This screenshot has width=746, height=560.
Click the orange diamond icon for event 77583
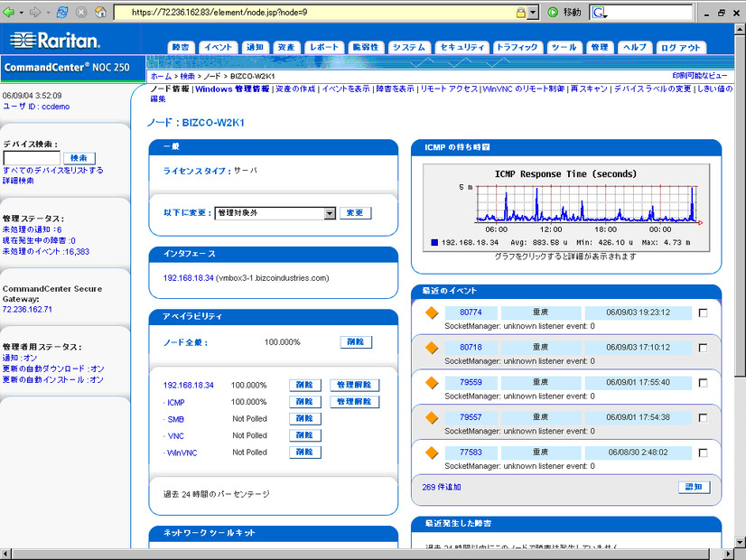click(x=432, y=453)
